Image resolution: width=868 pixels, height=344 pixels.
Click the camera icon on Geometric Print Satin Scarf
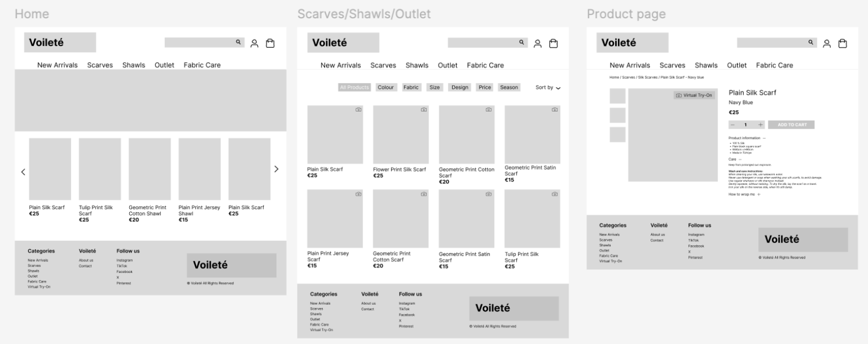(x=554, y=109)
